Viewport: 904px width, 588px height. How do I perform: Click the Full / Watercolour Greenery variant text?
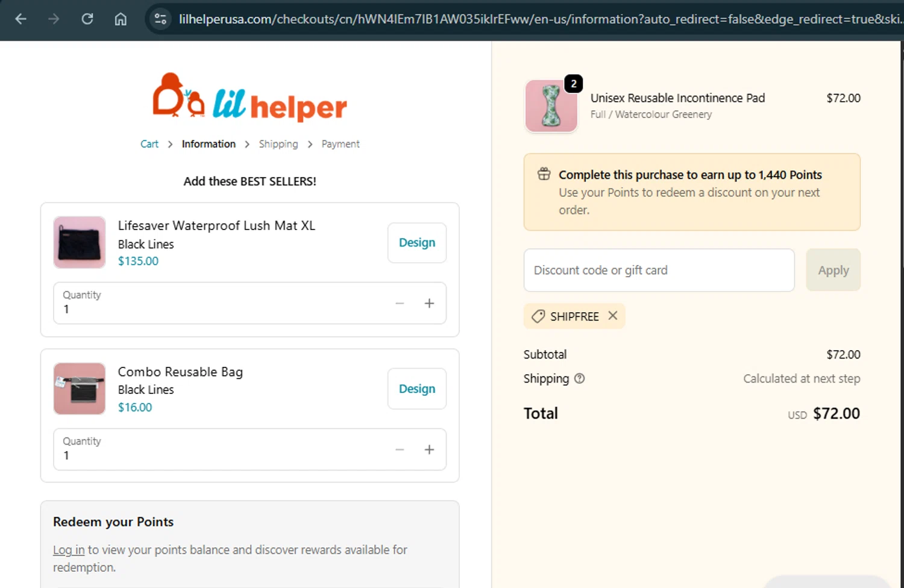pyautogui.click(x=651, y=114)
